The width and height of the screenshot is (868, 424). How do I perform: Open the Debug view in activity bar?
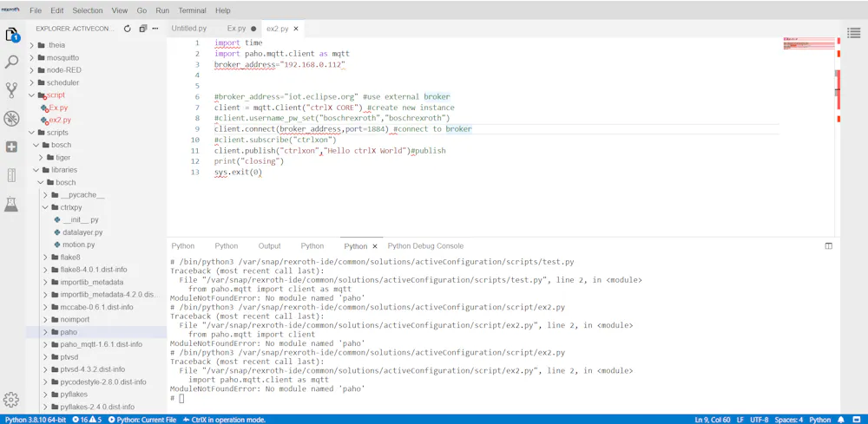12,119
